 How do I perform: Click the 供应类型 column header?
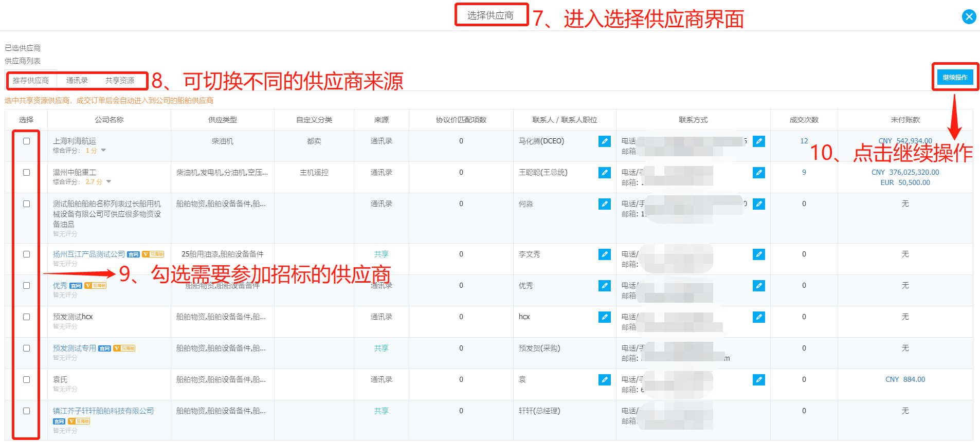click(x=223, y=120)
